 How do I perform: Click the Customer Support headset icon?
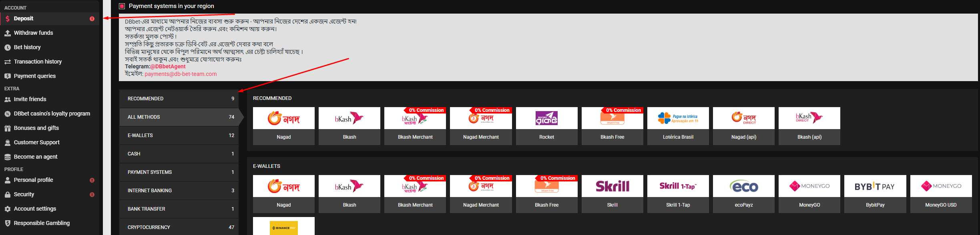[8, 143]
